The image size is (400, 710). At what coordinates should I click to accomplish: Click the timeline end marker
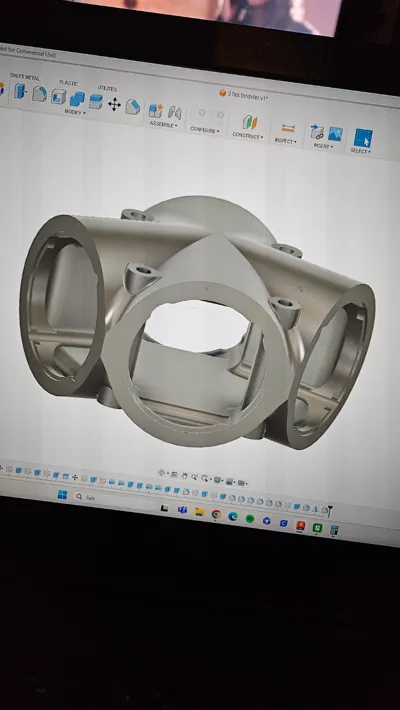330,511
